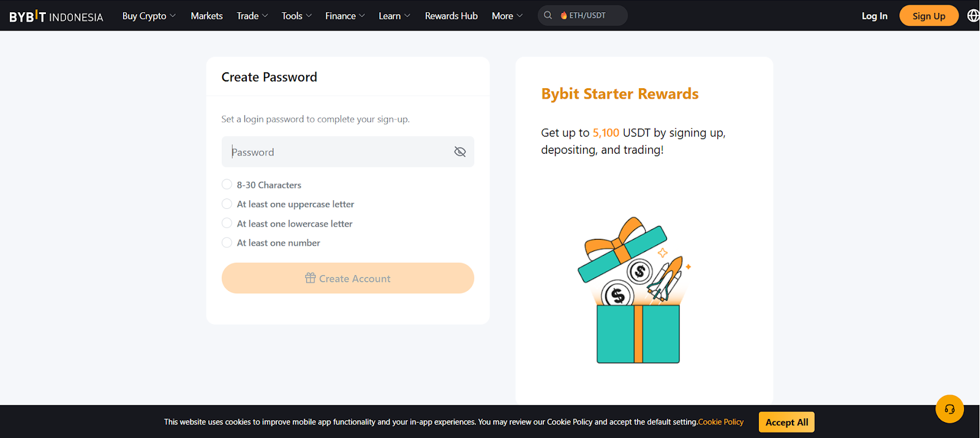Image resolution: width=980 pixels, height=438 pixels.
Task: Open the Markets page
Action: click(x=206, y=16)
